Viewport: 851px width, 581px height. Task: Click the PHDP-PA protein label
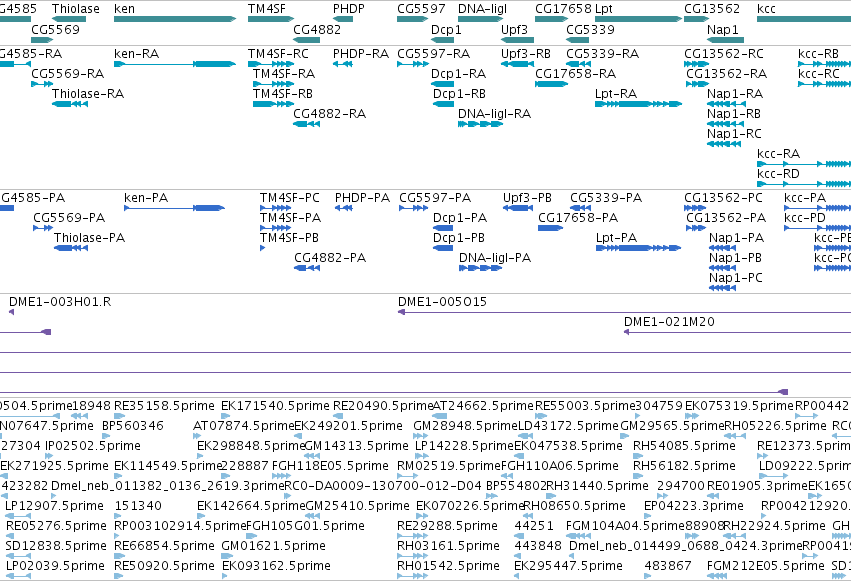click(362, 197)
